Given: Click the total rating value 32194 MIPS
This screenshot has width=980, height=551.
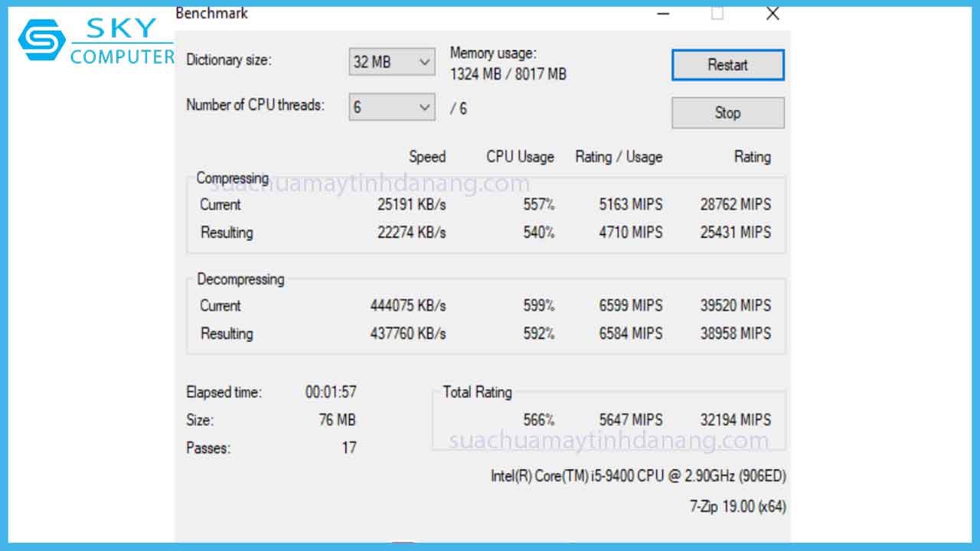Looking at the screenshot, I should [735, 419].
